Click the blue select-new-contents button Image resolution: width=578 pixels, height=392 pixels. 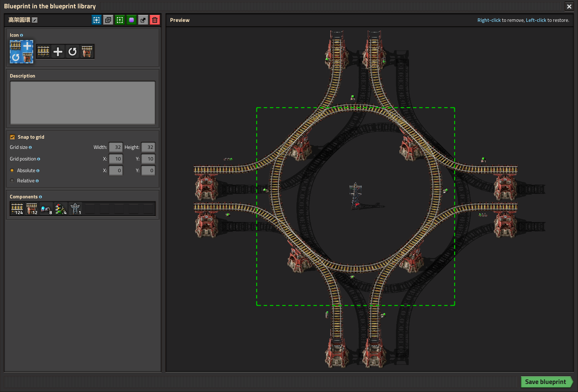click(x=97, y=20)
